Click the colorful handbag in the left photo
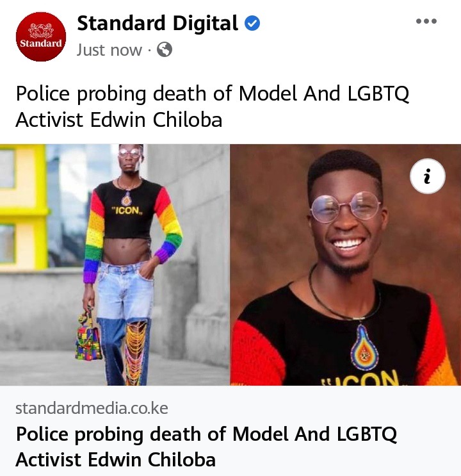The height and width of the screenshot is (476, 461). 88,336
